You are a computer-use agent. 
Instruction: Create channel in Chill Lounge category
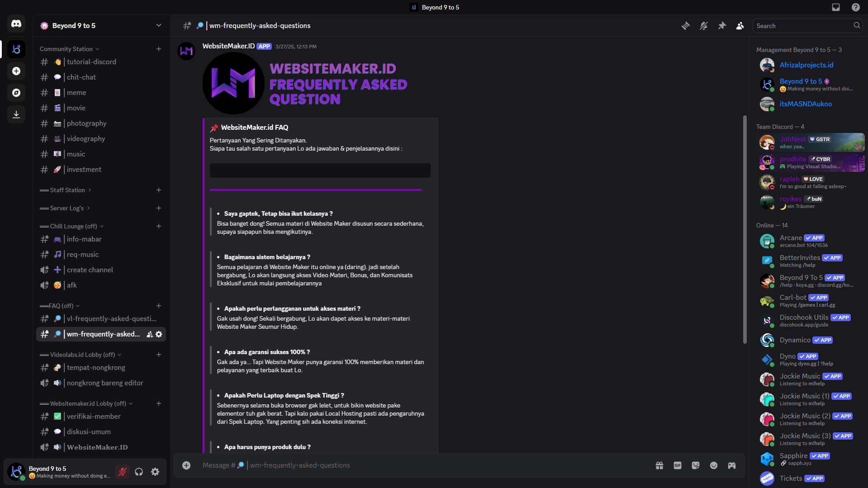(x=159, y=226)
